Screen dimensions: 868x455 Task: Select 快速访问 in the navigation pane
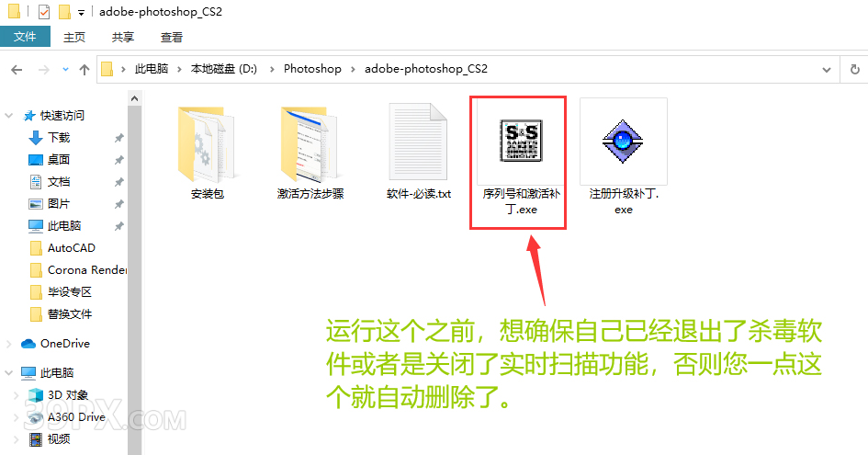coord(62,115)
